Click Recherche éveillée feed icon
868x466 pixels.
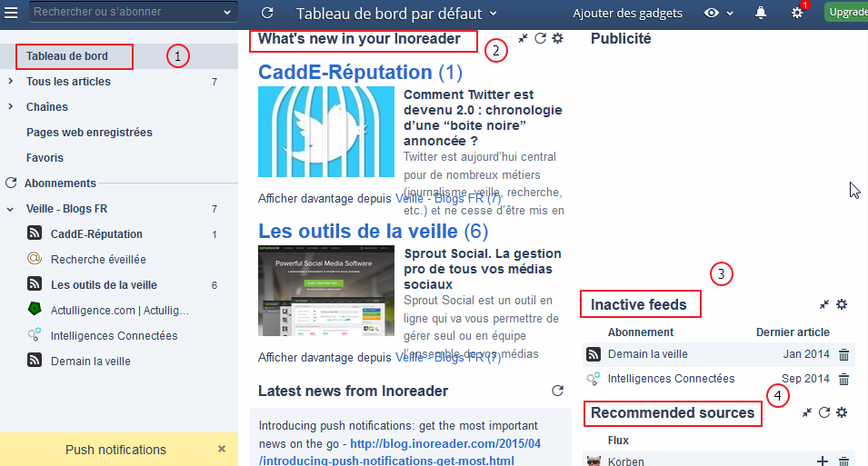35,259
